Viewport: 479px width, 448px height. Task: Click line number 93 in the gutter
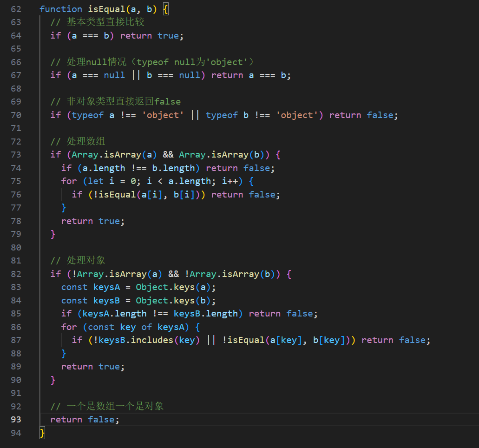coord(16,420)
